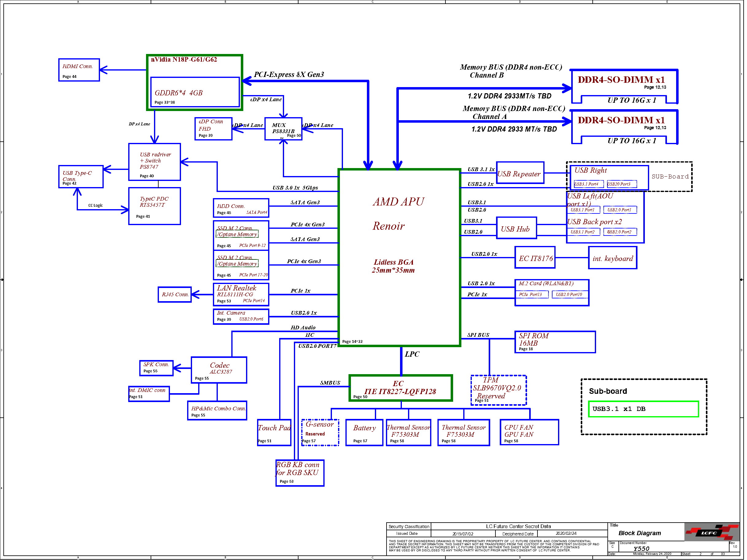The height and width of the screenshot is (560, 747).
Task: Select the EC IT8176 block
Action: pyautogui.click(x=535, y=258)
